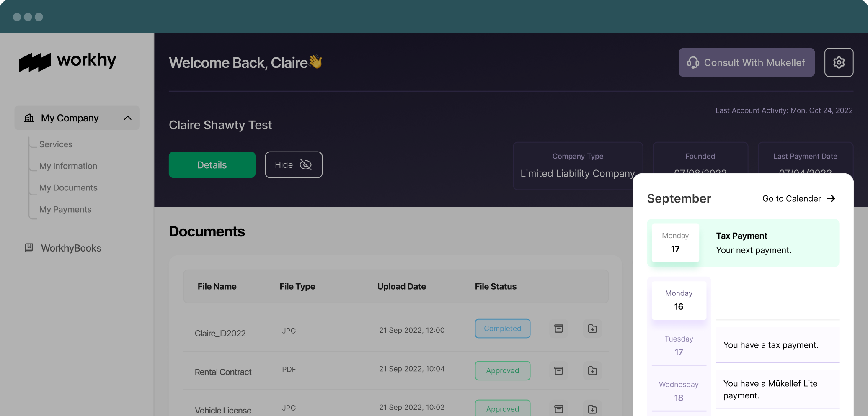Toggle Hide company info button
The image size is (868, 416).
pyautogui.click(x=293, y=165)
